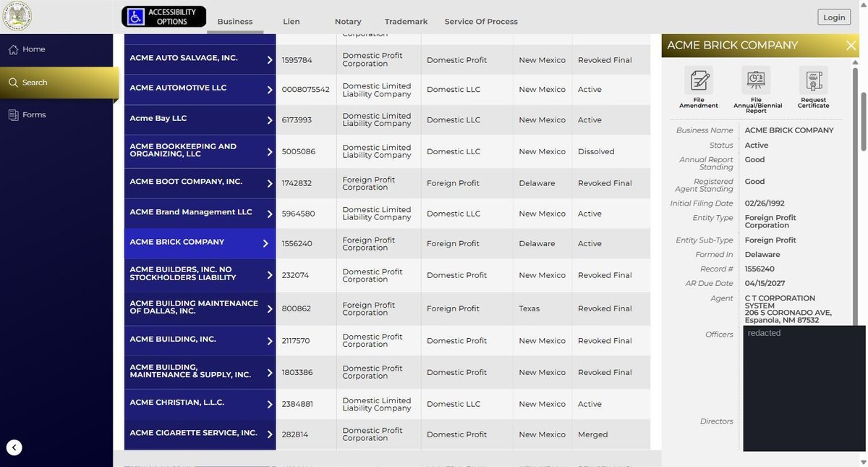Collapse the sidebar with the back arrow
This screenshot has width=868, height=467.
pos(14,447)
